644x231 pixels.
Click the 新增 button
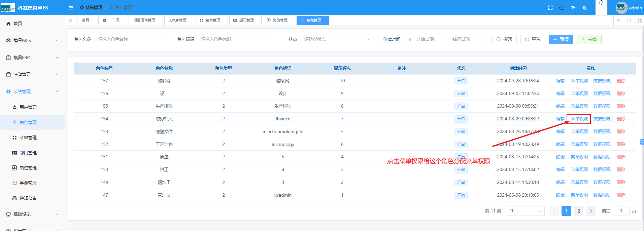(561, 39)
